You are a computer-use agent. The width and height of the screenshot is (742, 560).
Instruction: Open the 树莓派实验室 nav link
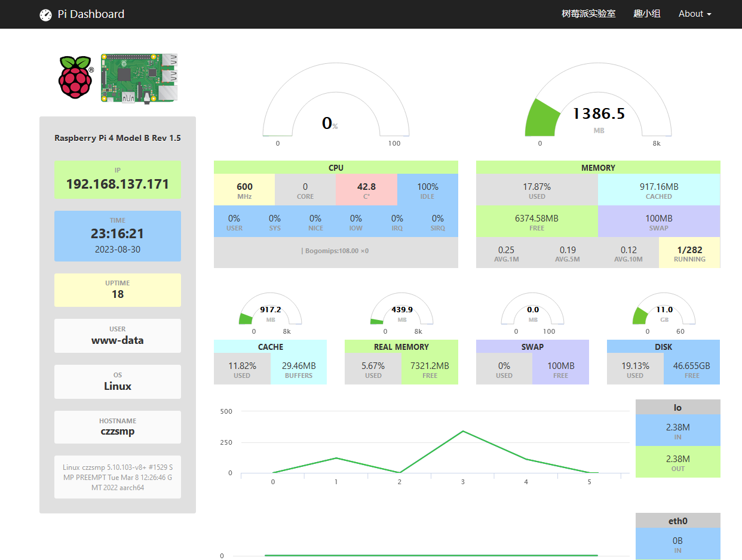588,14
